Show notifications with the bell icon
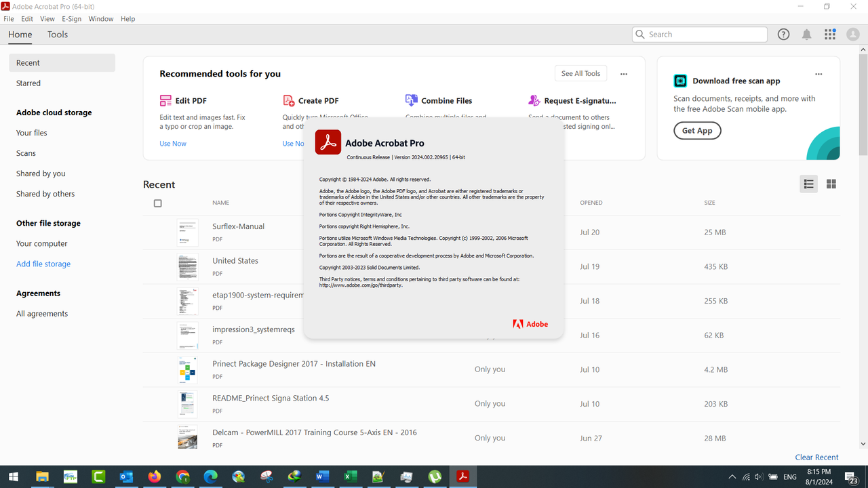This screenshot has height=488, width=868. coord(806,35)
